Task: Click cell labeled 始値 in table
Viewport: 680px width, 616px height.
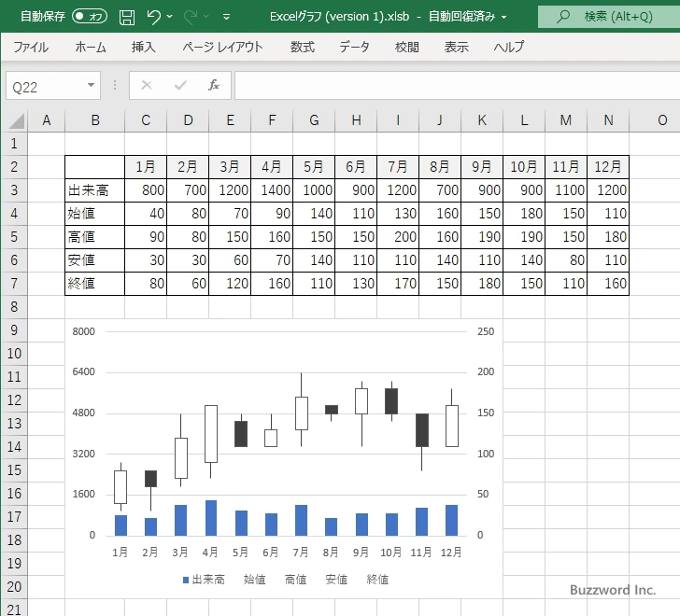Action: click(x=95, y=214)
